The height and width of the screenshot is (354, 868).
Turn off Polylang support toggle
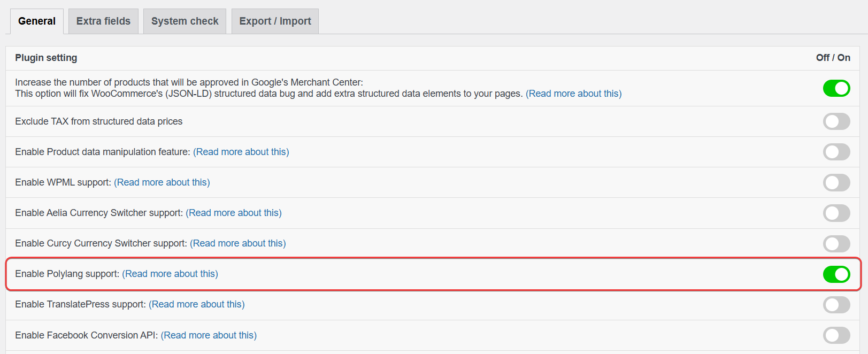pos(836,274)
